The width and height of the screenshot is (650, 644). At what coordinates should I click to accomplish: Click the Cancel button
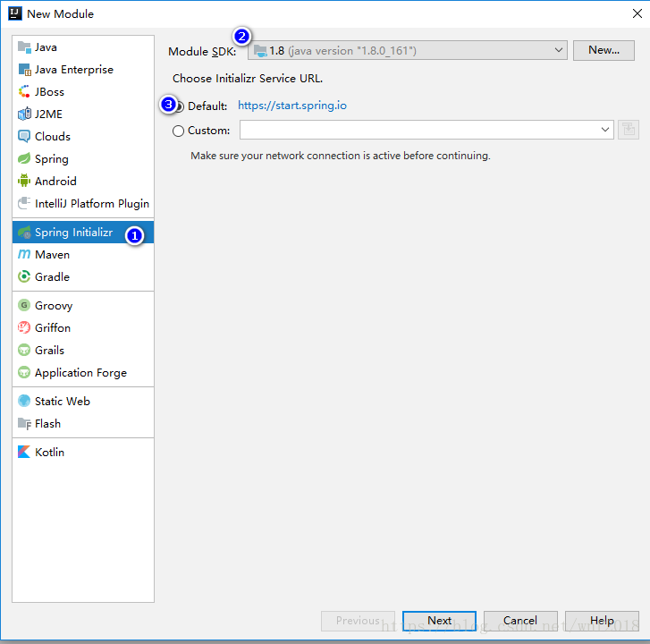coord(520,621)
